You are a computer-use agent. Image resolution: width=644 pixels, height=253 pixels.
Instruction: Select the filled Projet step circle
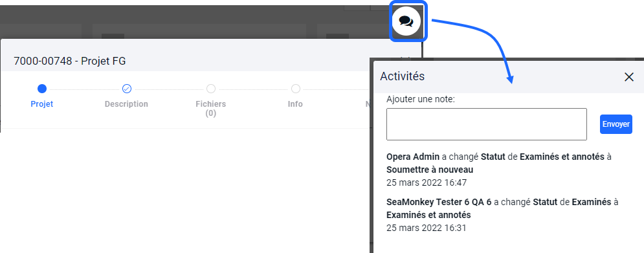tap(42, 89)
